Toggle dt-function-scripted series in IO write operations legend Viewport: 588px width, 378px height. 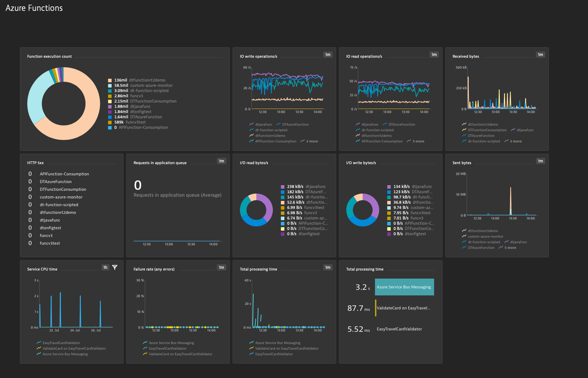pyautogui.click(x=268, y=130)
